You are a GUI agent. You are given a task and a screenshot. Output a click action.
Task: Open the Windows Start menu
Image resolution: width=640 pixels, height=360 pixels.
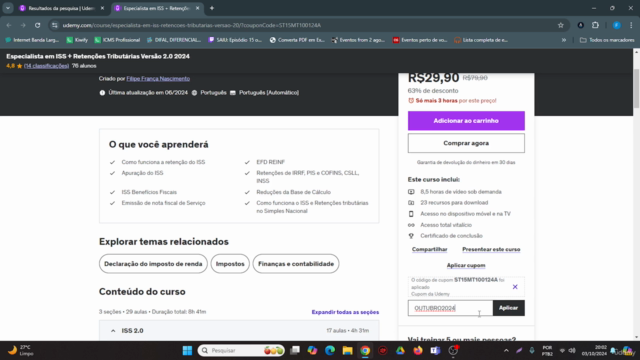tap(187, 351)
